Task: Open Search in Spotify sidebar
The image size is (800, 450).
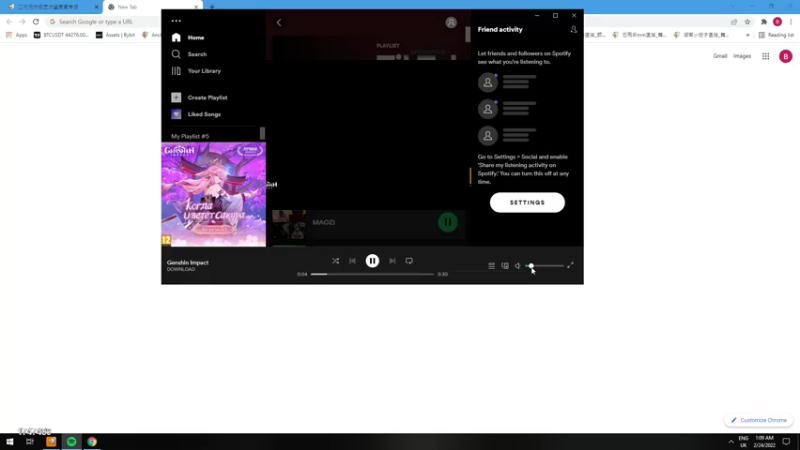Action: click(197, 54)
